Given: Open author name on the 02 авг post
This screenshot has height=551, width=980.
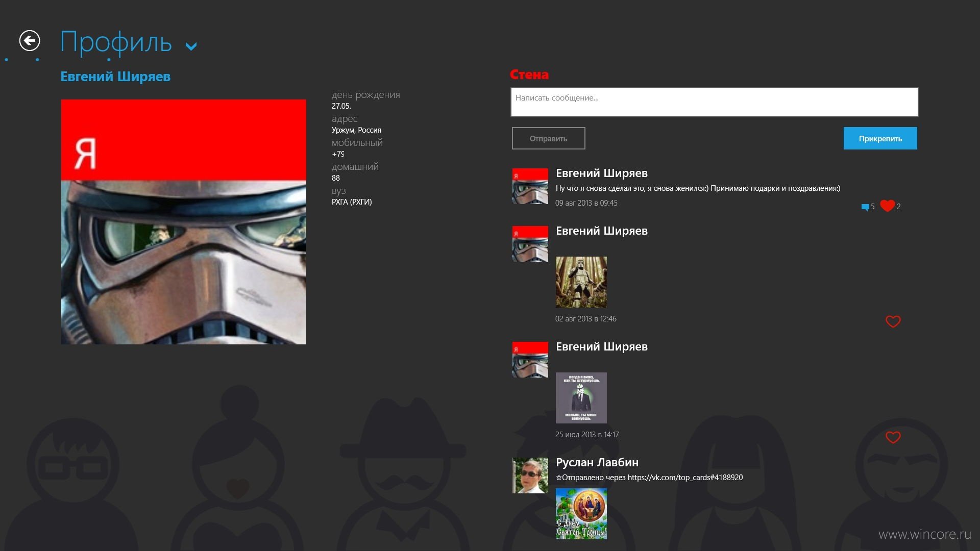Looking at the screenshot, I should point(602,231).
